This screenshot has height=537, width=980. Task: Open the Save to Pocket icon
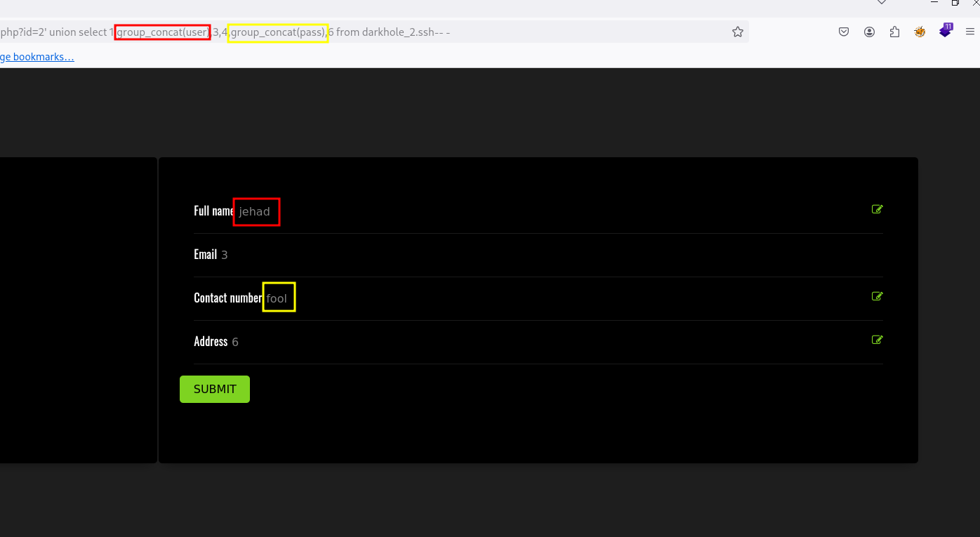tap(845, 32)
